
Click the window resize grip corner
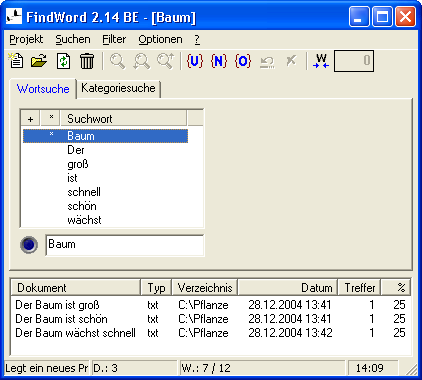pos(412,369)
